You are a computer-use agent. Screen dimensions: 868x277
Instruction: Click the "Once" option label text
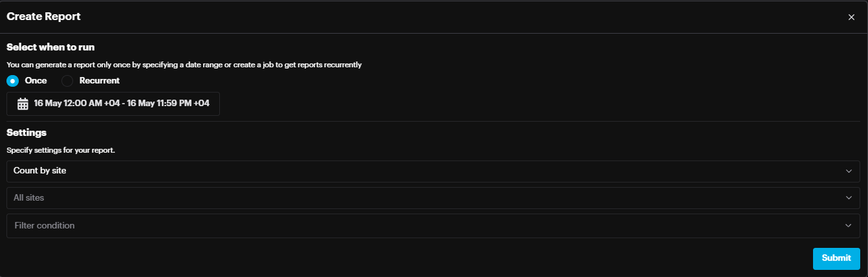pos(36,81)
